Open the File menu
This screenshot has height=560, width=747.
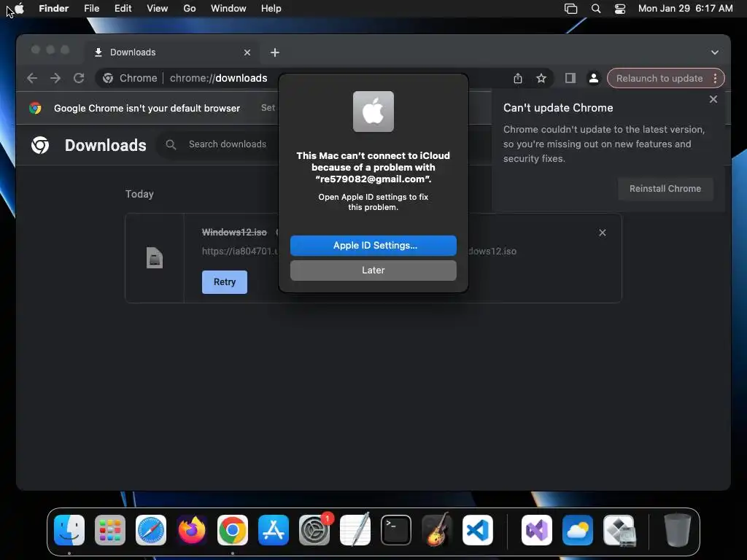click(91, 9)
